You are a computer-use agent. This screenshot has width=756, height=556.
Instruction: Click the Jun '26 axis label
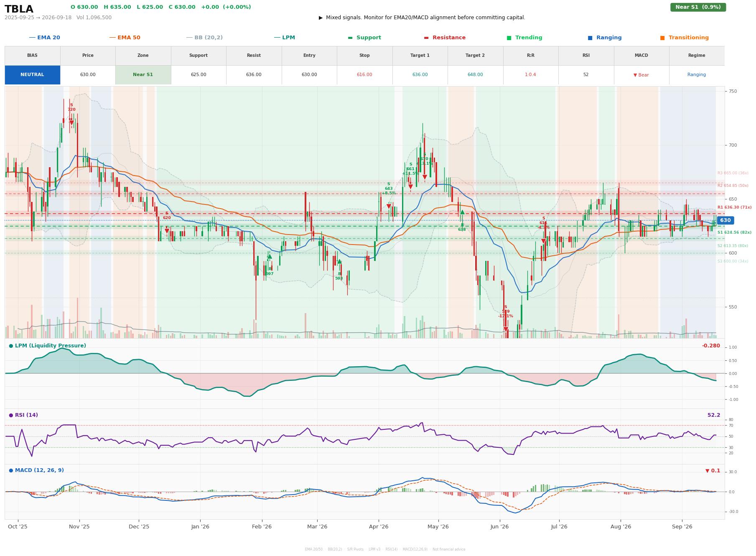point(499,527)
